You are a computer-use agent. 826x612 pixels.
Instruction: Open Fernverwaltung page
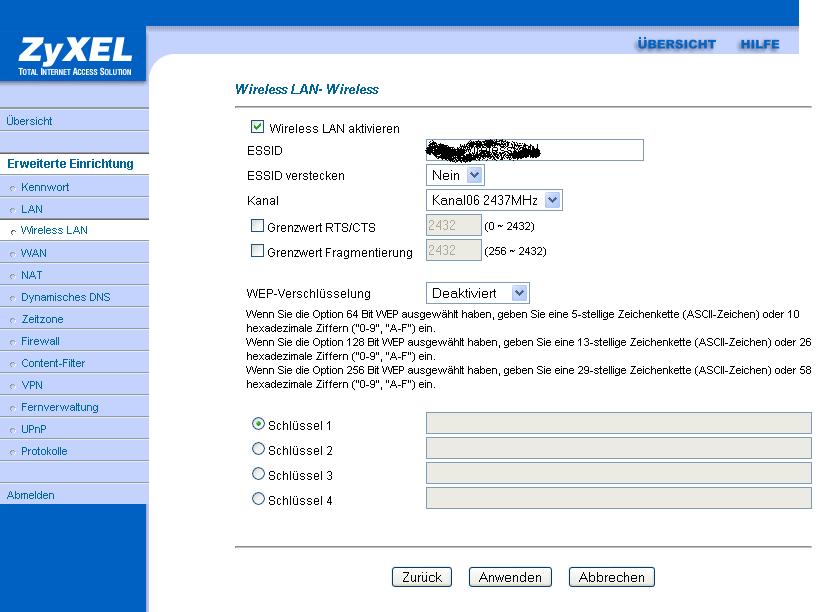60,407
